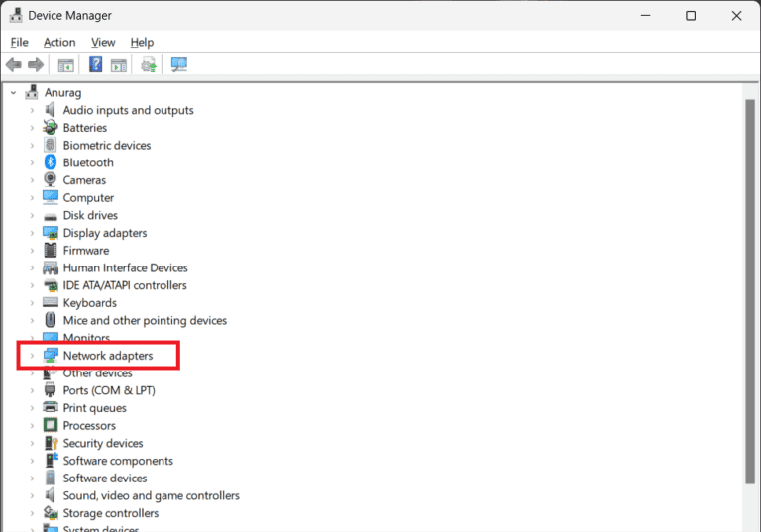761x532 pixels.
Task: Click the Mice and other pointing devices icon
Action: pos(50,320)
